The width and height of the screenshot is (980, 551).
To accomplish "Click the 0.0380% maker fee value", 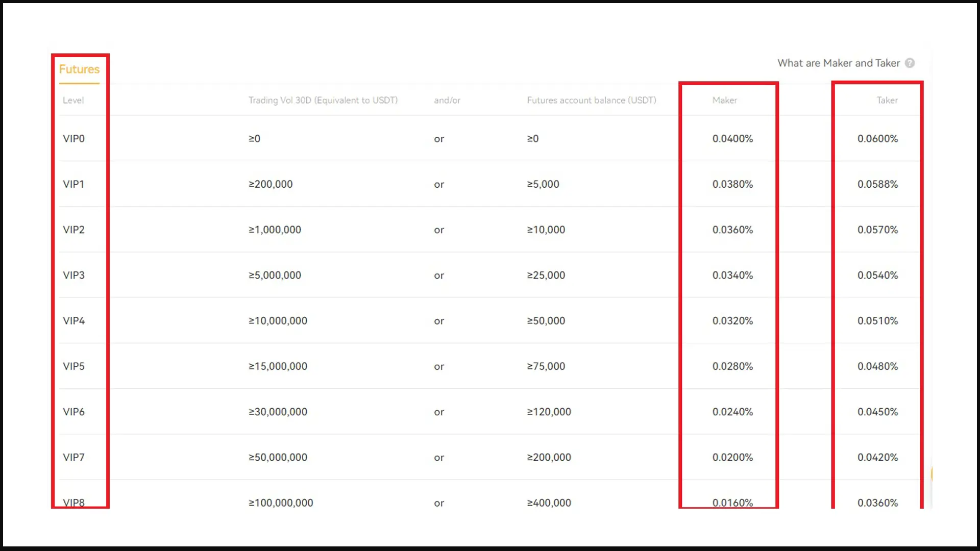I will tap(732, 184).
